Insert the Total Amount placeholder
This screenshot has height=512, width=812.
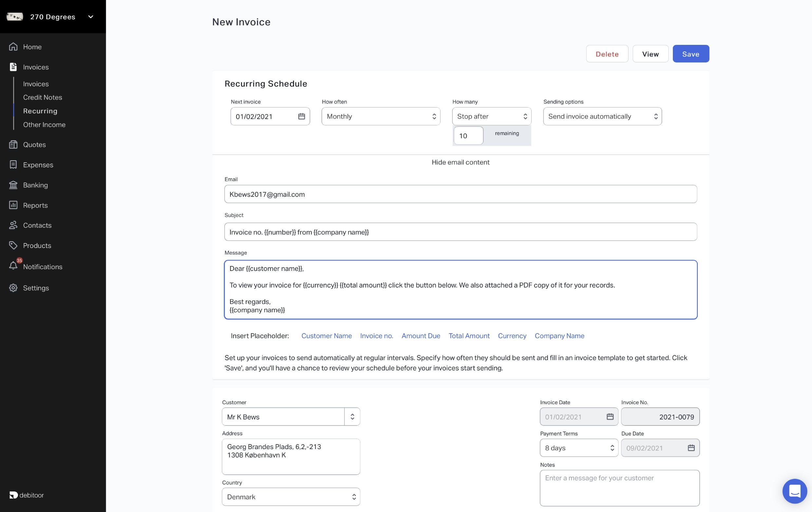[469, 335]
